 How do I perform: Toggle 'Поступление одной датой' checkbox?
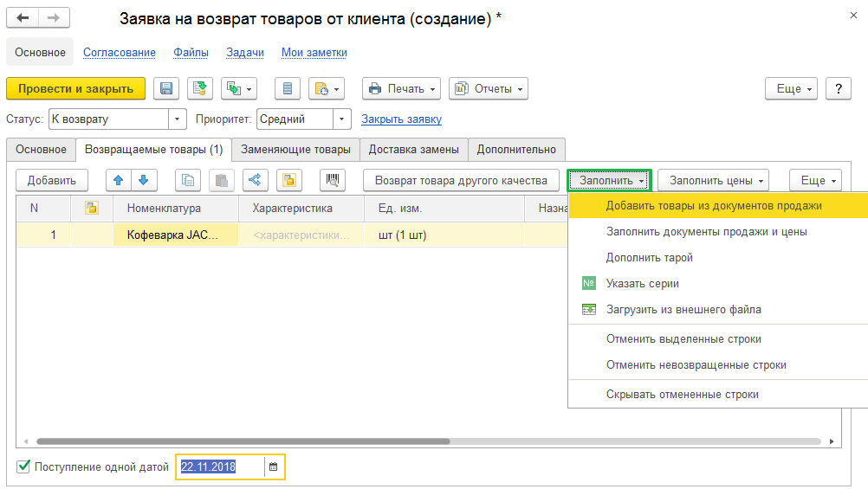pyautogui.click(x=23, y=467)
